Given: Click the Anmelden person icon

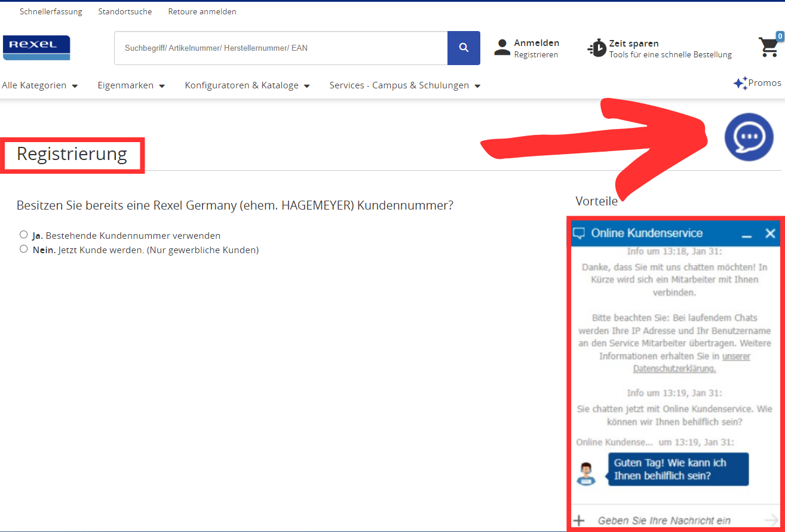Looking at the screenshot, I should (x=502, y=47).
